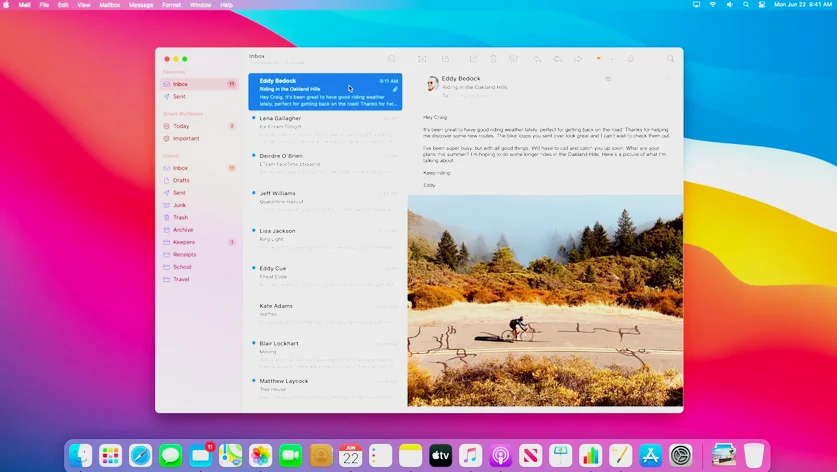Open Lisa Jackson's message
The image size is (837, 472).
(x=325, y=241)
